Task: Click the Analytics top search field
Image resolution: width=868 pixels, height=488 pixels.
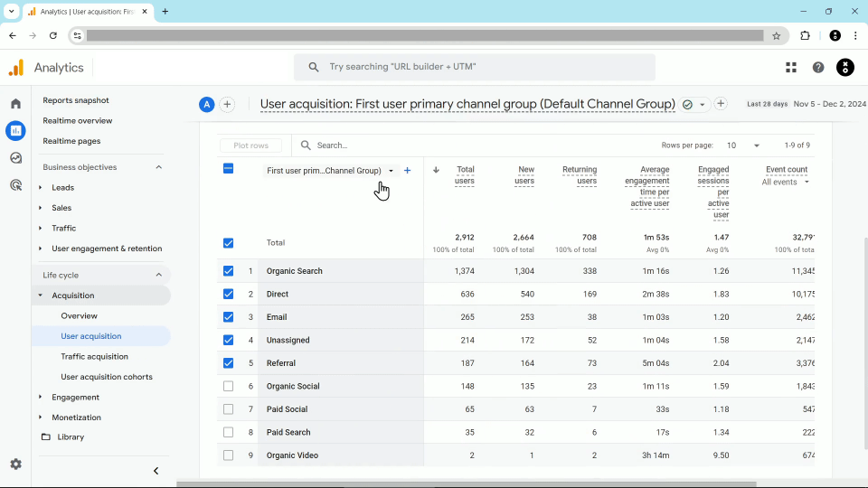Action: (x=475, y=67)
